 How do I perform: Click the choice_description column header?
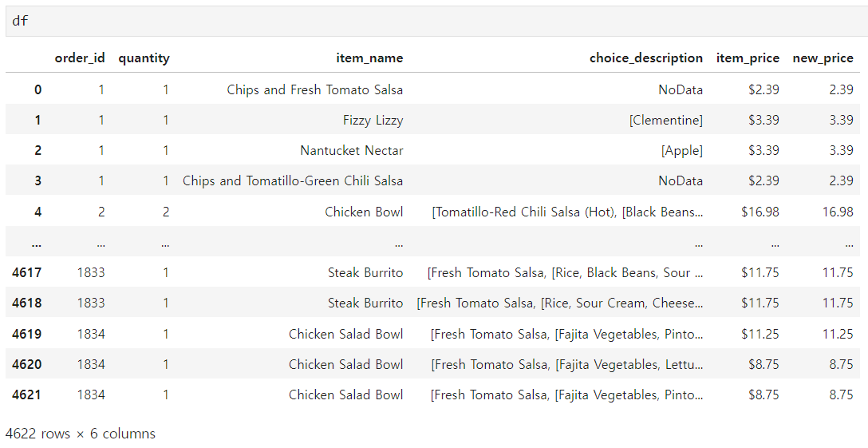pos(646,58)
